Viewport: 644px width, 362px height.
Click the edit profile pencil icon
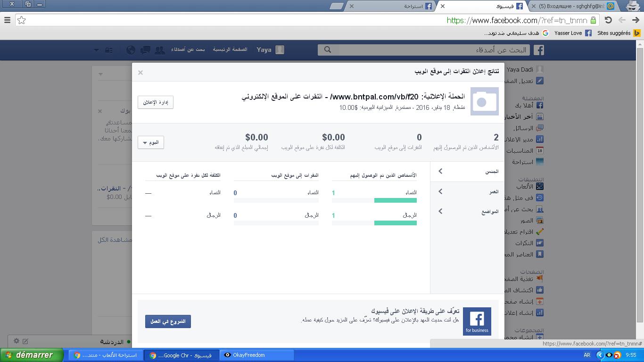[x=540, y=81]
